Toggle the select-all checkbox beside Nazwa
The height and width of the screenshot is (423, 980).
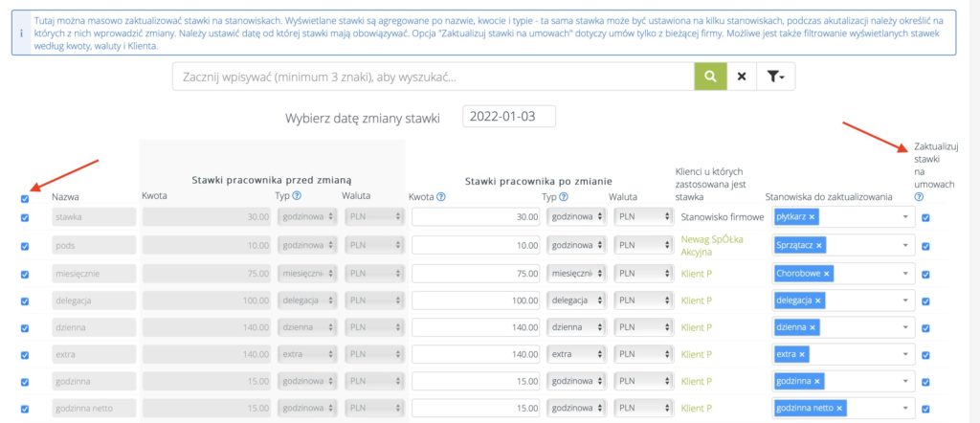coord(24,198)
